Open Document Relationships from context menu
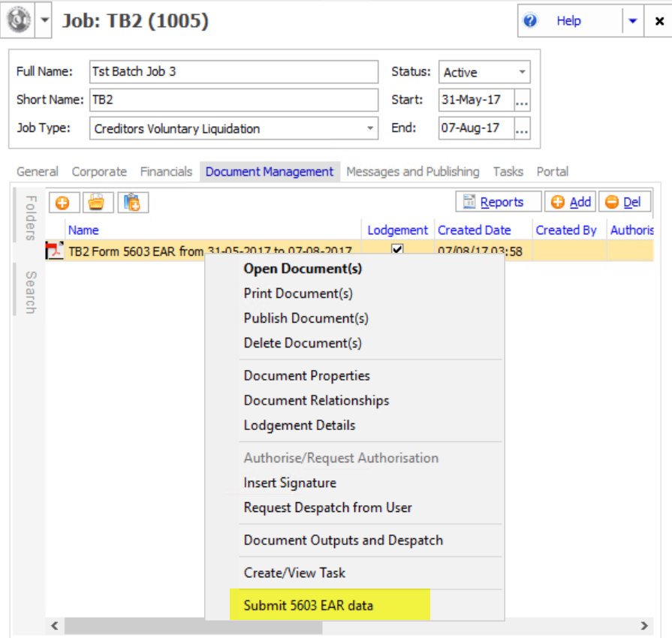 click(316, 401)
